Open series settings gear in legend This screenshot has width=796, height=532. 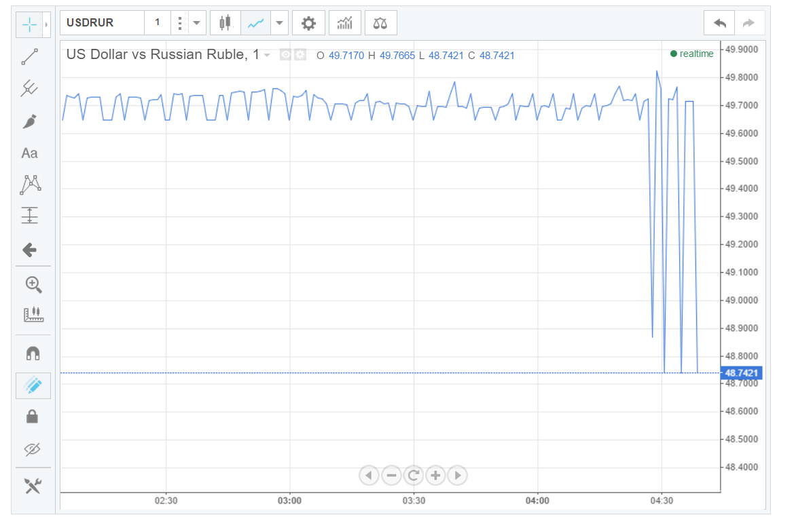pyautogui.click(x=300, y=55)
